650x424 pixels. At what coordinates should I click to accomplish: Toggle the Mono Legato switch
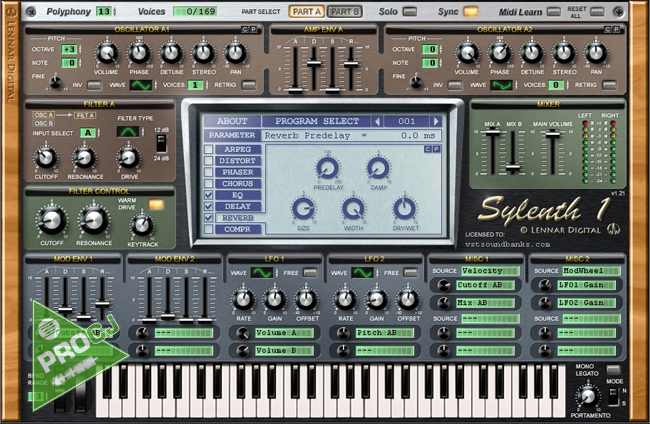coord(613,369)
